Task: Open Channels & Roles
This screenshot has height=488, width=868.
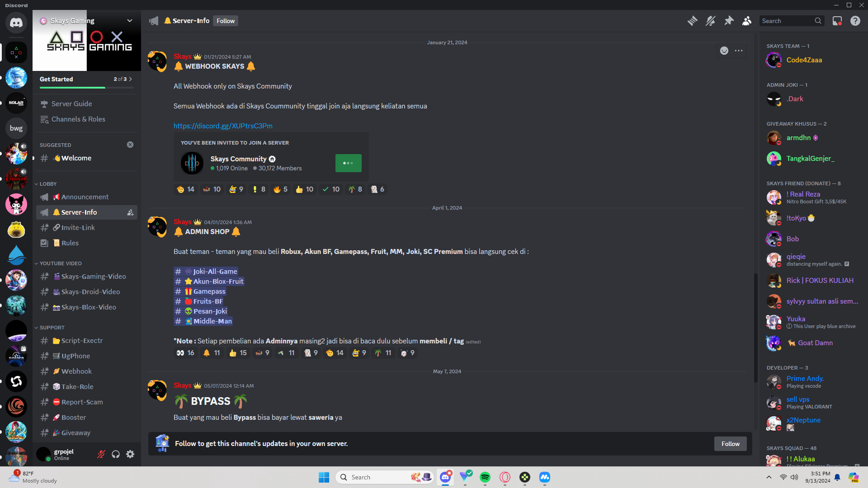Action: click(x=87, y=119)
